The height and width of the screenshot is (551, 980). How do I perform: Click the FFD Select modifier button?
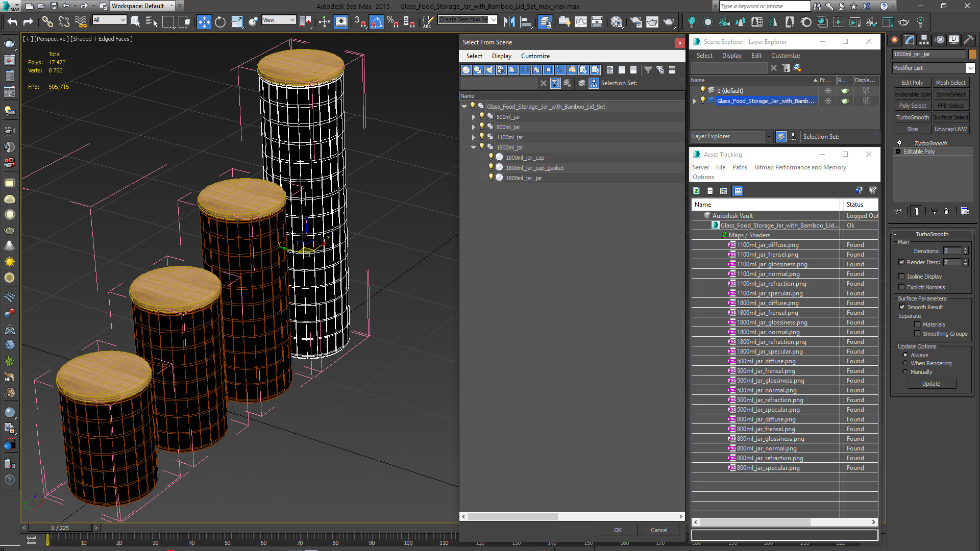[x=950, y=106]
